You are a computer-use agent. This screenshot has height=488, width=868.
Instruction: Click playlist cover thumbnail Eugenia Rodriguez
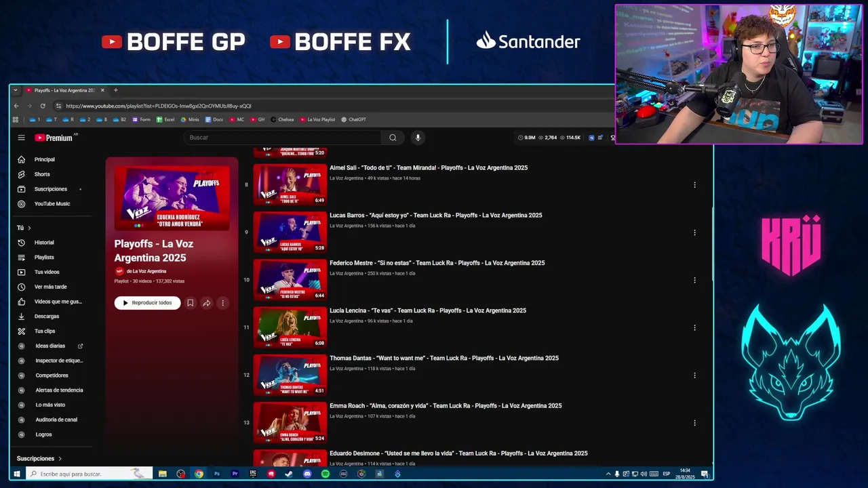(x=172, y=198)
